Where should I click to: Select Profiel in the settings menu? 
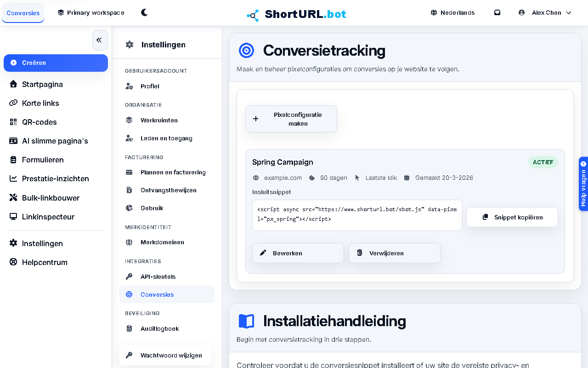(167, 86)
